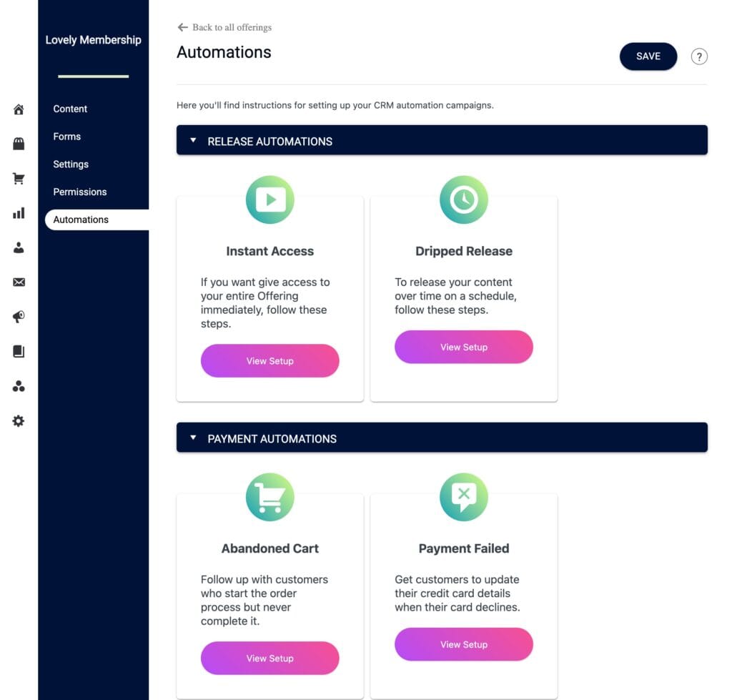This screenshot has width=732, height=700.
Task: Select the shopping bag offerings icon
Action: 18,144
